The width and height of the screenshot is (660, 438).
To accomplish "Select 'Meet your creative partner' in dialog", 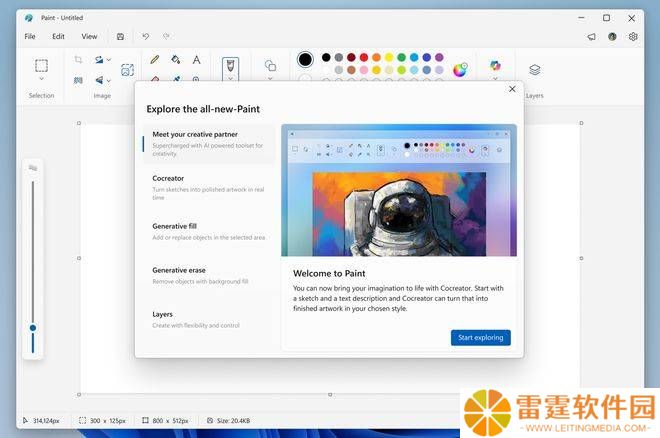I will [209, 143].
